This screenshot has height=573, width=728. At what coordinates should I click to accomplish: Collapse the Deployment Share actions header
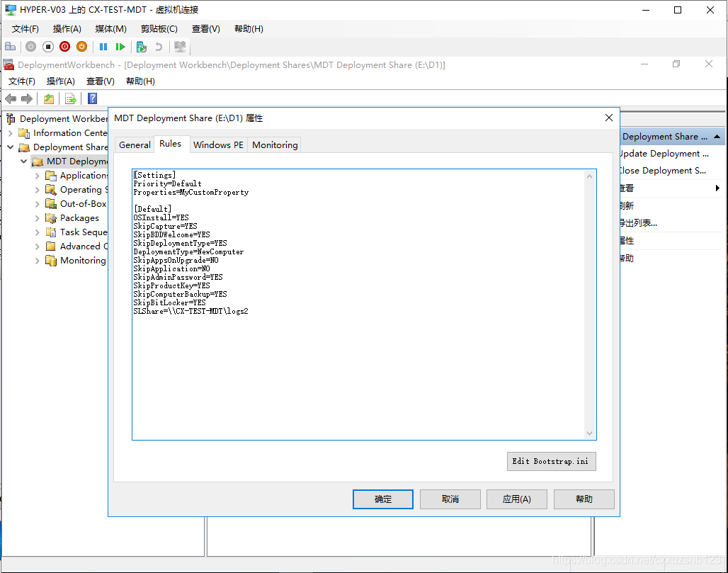[717, 137]
